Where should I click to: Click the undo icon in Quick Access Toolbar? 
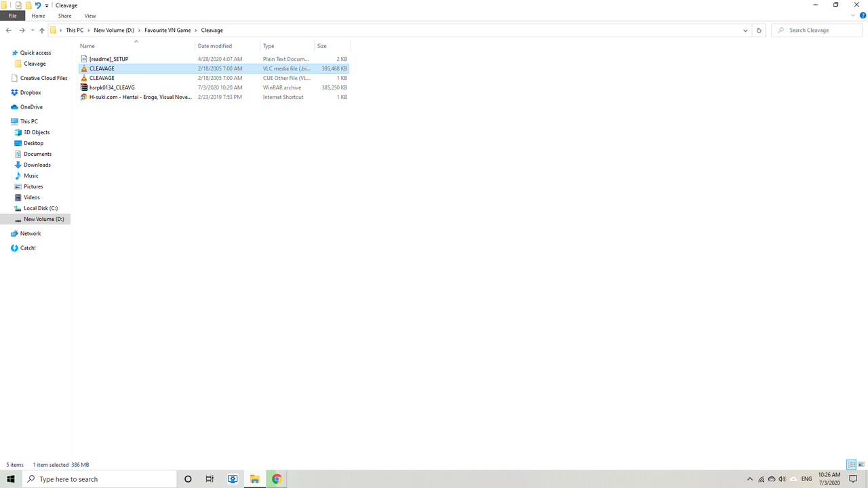(x=37, y=5)
